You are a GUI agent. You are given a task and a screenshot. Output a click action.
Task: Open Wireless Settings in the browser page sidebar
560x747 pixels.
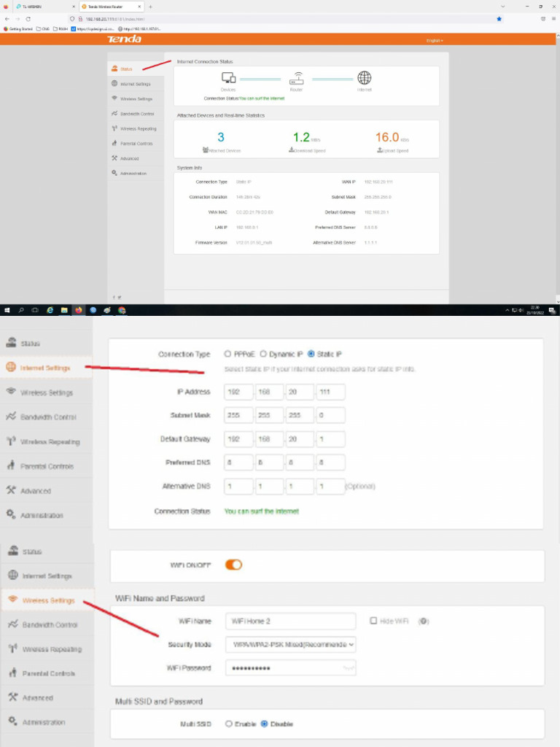pos(135,98)
